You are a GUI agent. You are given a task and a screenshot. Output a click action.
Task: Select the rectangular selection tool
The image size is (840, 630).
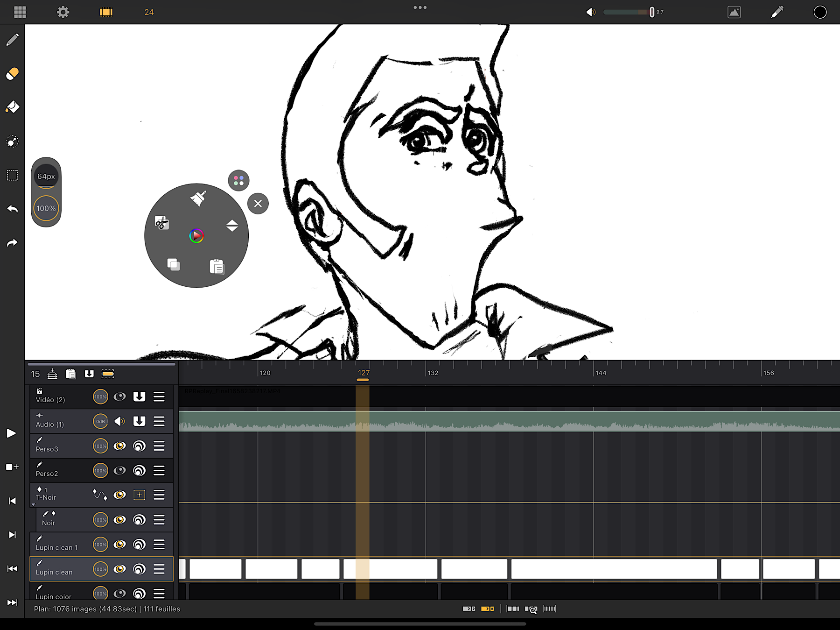12,175
